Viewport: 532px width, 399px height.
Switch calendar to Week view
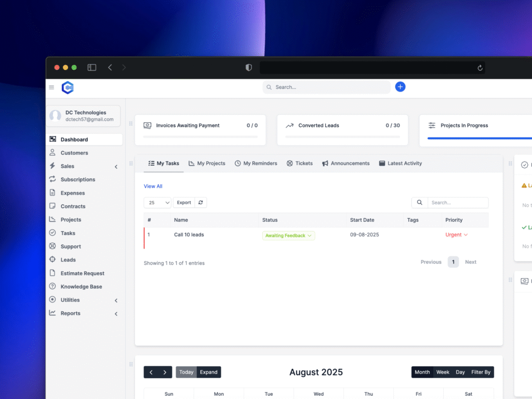[x=443, y=372]
